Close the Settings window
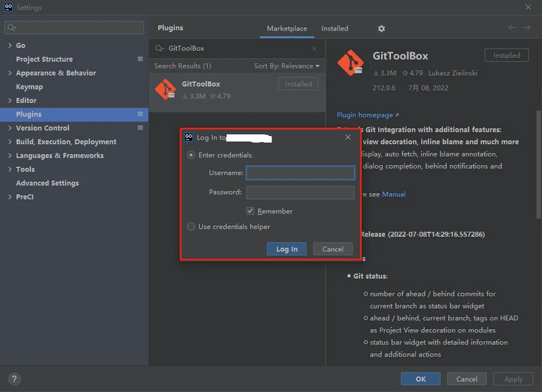The height and width of the screenshot is (392, 542). 528,7
